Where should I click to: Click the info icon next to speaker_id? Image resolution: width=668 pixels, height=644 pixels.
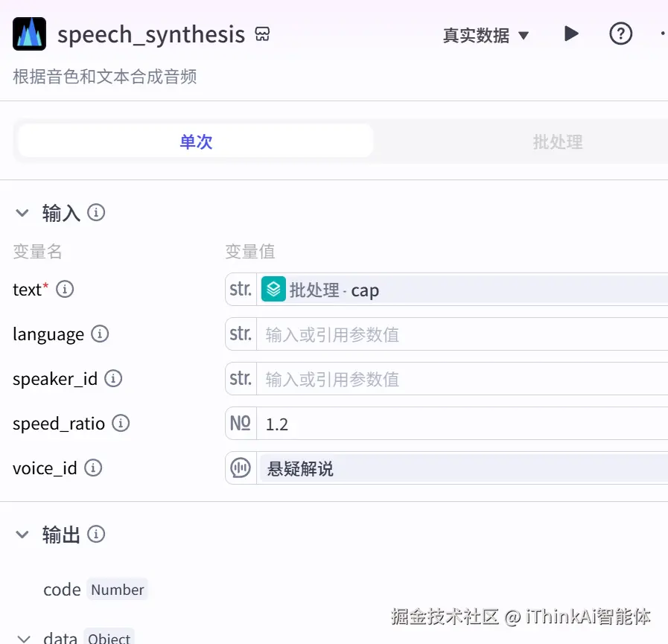[x=113, y=379]
